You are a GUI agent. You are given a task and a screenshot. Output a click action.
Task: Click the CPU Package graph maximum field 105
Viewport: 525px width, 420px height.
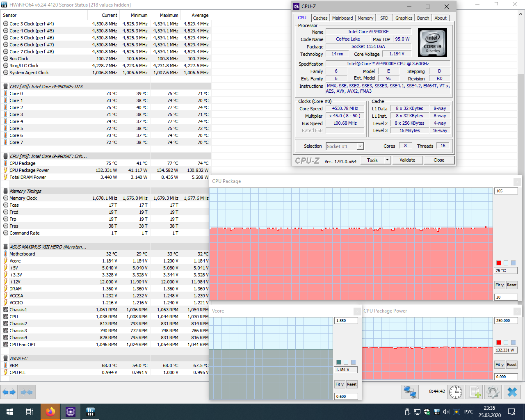click(506, 191)
